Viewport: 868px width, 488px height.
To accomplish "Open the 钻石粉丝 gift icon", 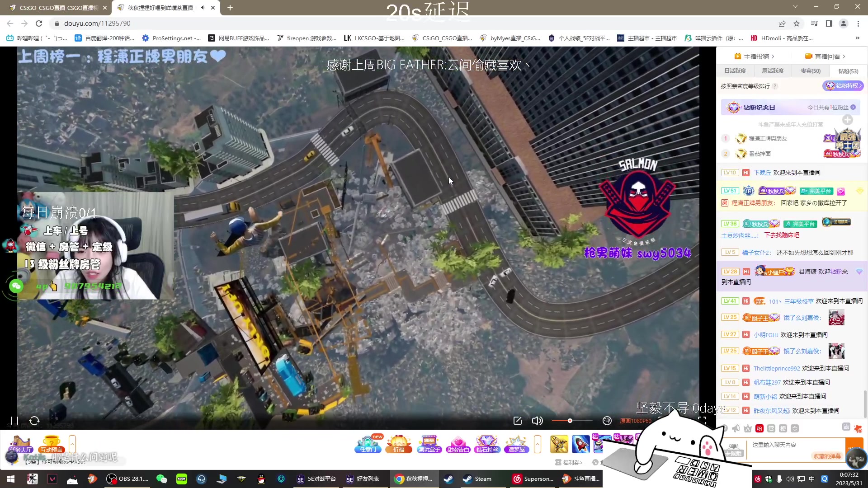I will (x=487, y=444).
